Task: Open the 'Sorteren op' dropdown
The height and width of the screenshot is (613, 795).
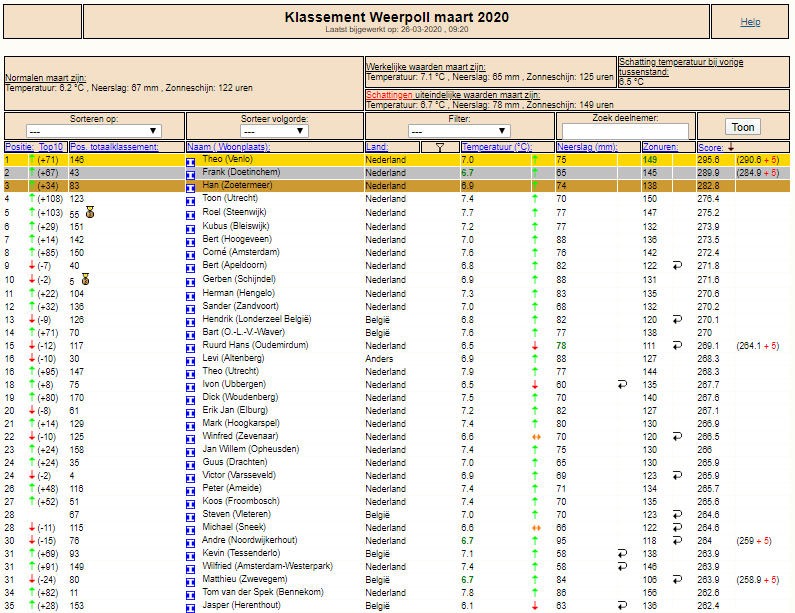Action: pyautogui.click(x=94, y=131)
